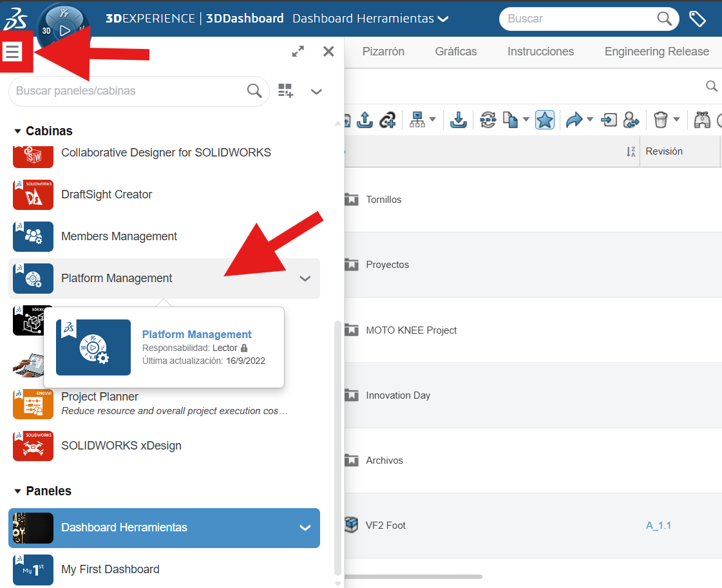Switch to Engineering Release tab

[x=656, y=51]
